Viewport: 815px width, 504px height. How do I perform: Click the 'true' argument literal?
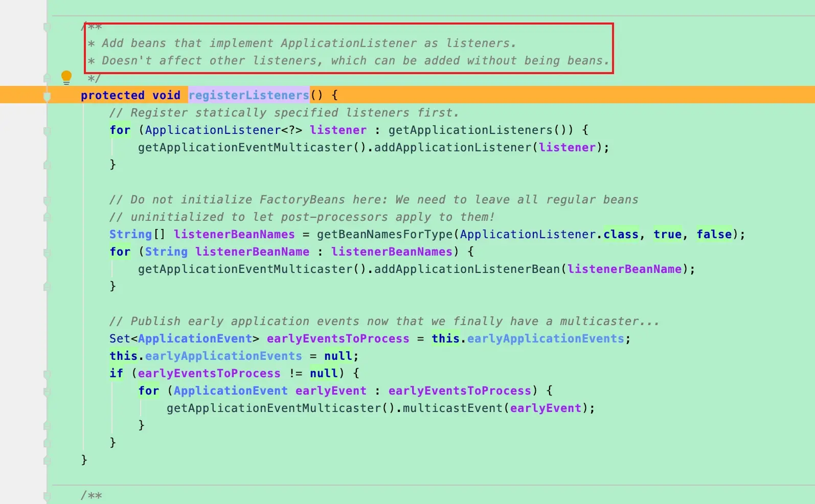coord(668,234)
